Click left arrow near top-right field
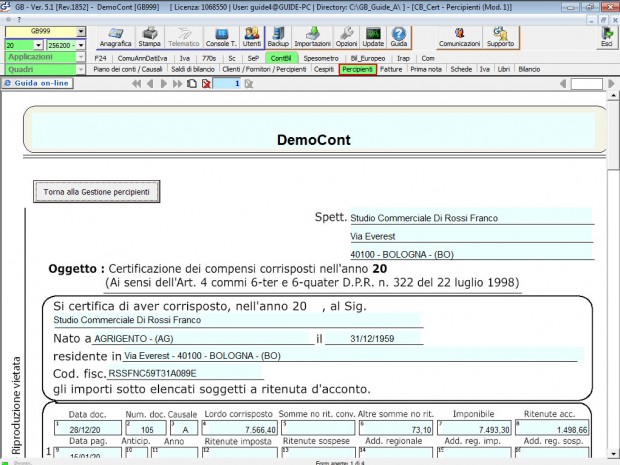Viewport: 620px width, 465px height. pos(563,84)
